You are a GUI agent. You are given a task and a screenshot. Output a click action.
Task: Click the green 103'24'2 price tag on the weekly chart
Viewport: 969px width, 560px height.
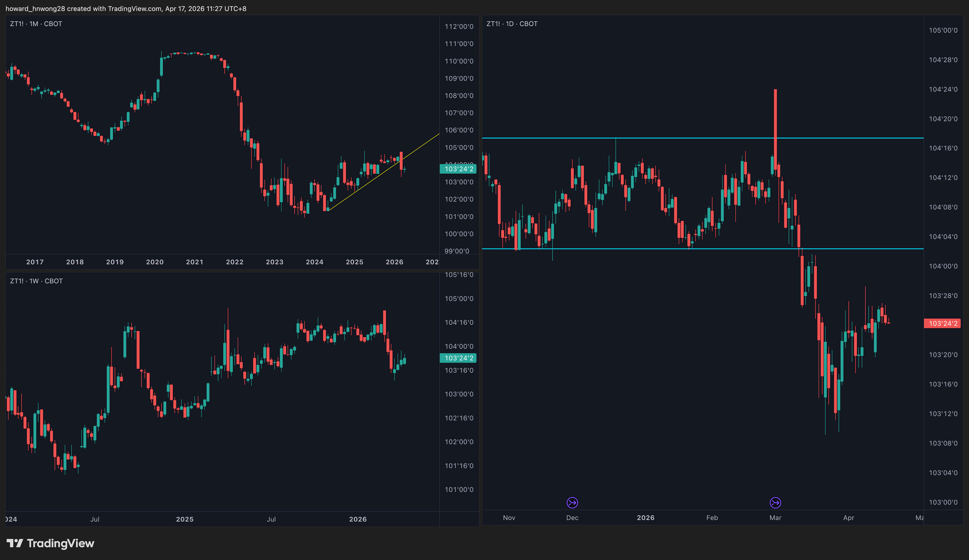pos(458,358)
